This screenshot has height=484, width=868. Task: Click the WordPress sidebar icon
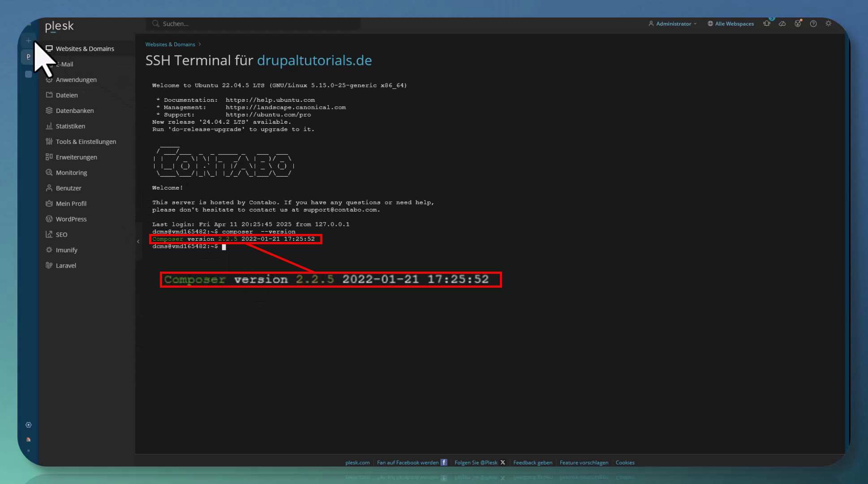49,219
